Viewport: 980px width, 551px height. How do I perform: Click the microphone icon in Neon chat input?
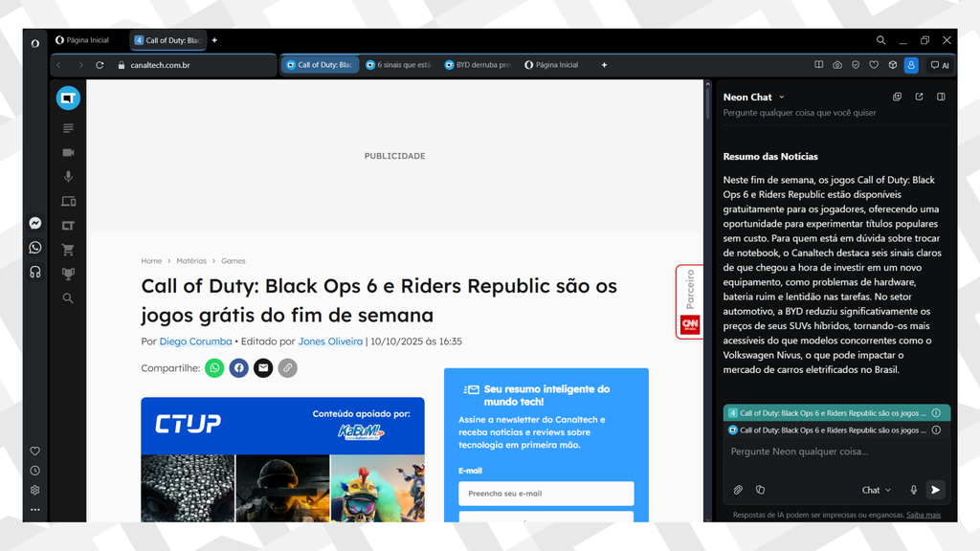(x=913, y=490)
